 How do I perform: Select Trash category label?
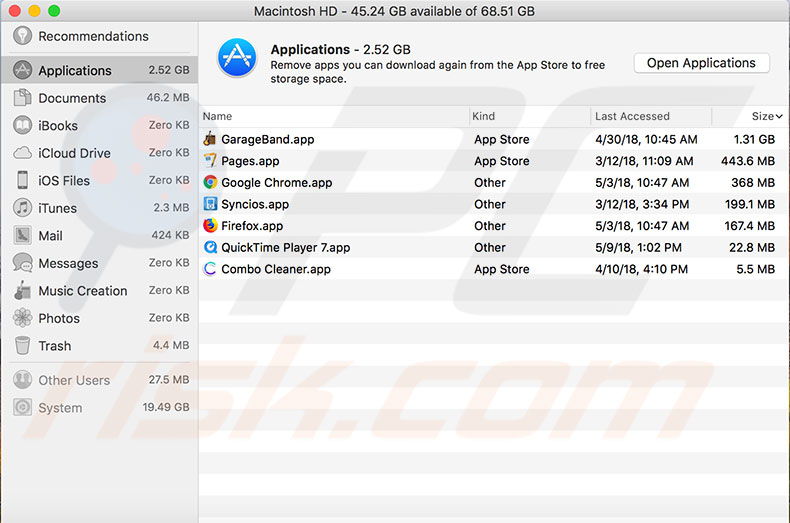pyautogui.click(x=54, y=346)
